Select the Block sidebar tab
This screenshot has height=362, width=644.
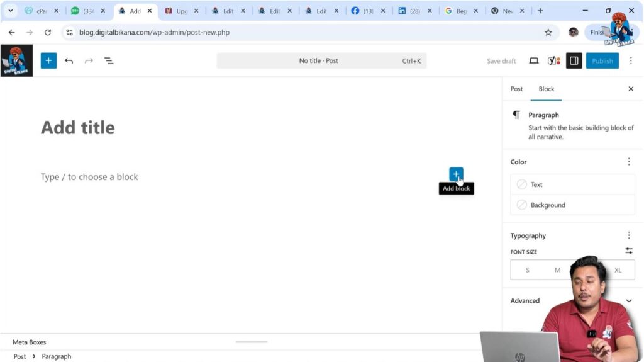(547, 89)
